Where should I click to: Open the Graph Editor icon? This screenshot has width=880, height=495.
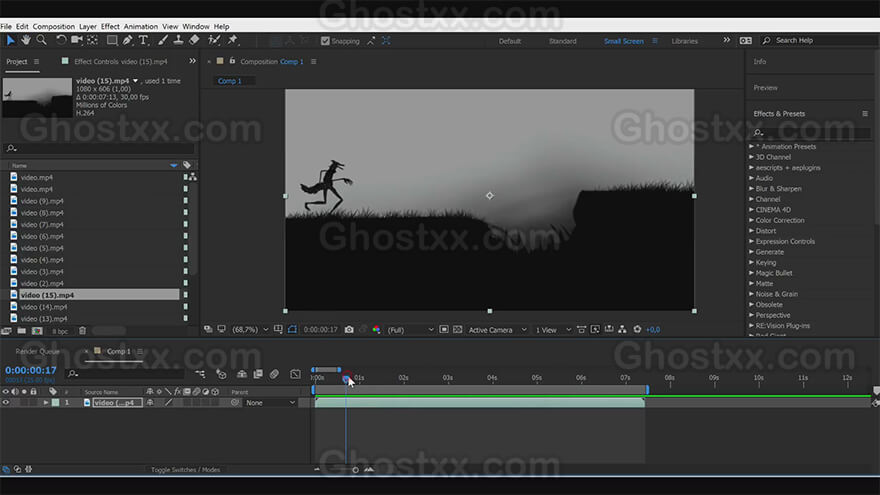295,374
